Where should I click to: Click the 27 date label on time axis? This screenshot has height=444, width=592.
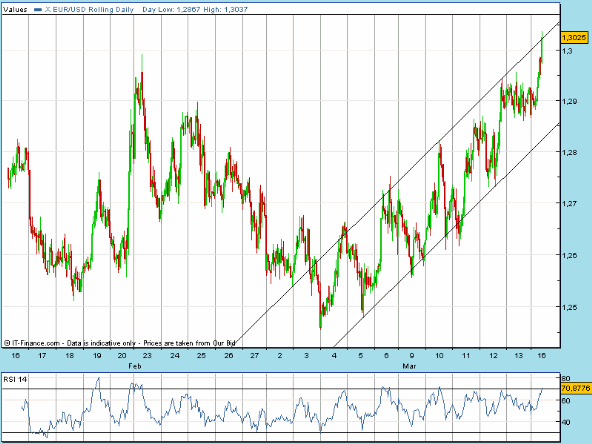tap(255, 355)
